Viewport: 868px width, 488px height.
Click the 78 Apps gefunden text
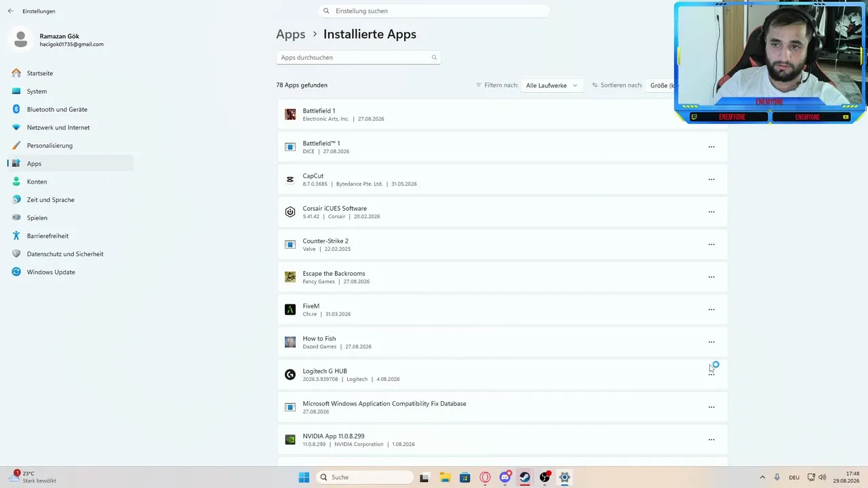302,85
